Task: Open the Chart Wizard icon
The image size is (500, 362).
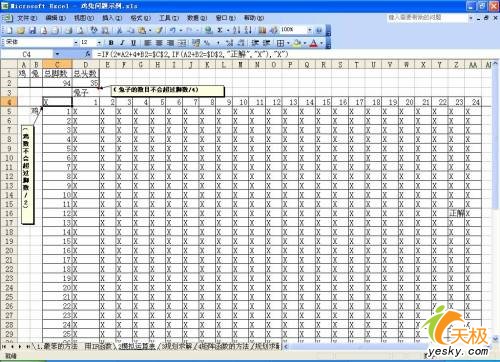Action: point(263,30)
